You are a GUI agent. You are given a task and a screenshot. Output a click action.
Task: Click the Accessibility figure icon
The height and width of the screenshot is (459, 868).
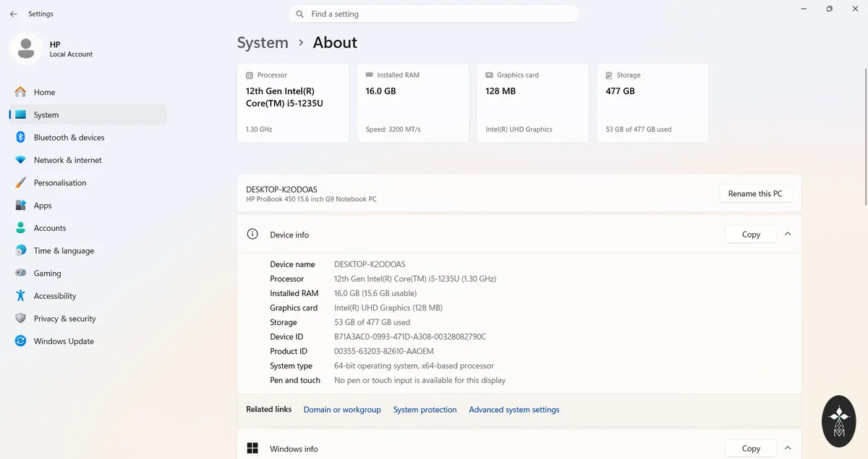point(20,296)
